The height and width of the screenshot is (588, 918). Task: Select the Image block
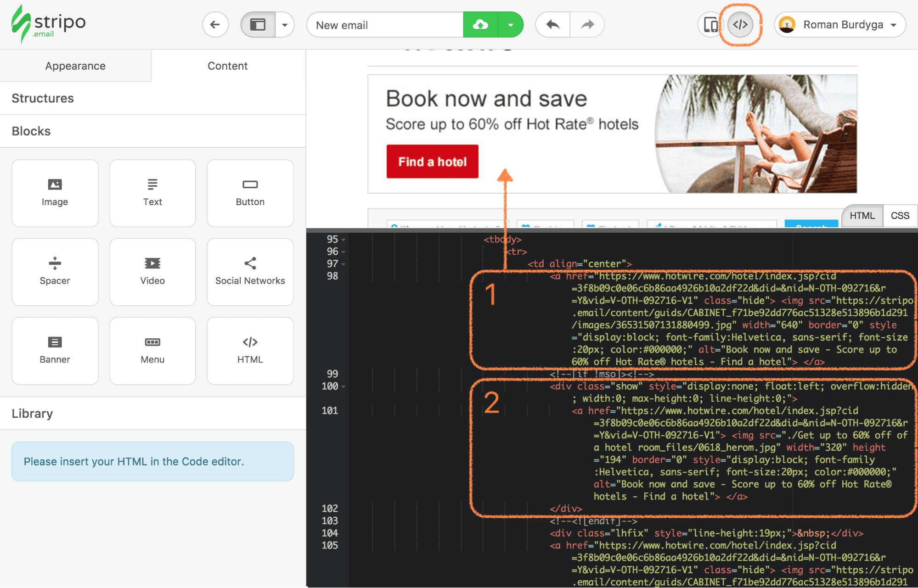(x=55, y=193)
